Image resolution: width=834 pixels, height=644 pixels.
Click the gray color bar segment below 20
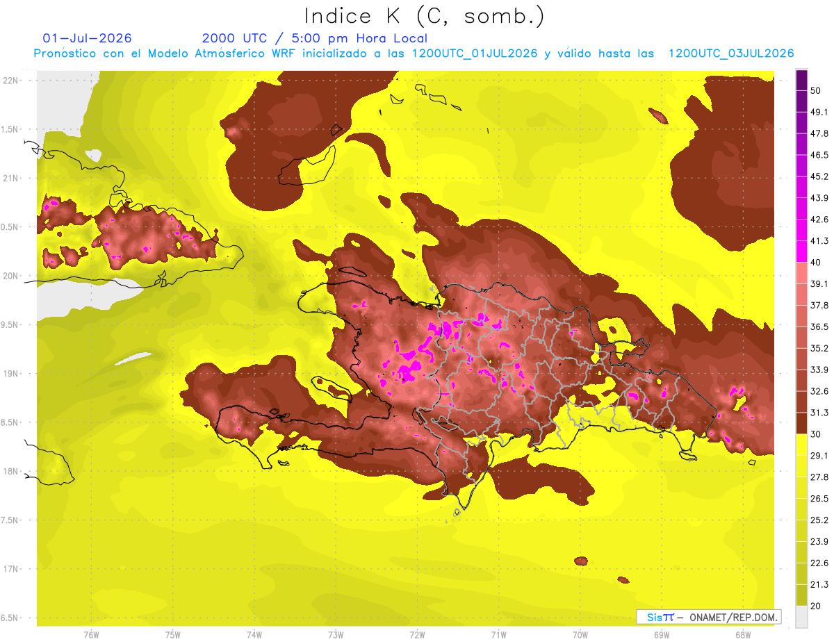[x=801, y=617]
